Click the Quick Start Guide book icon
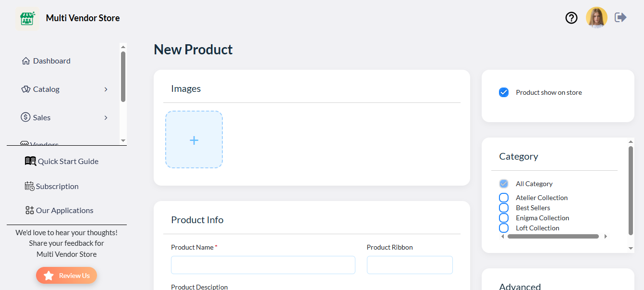644x290 pixels. coord(30,161)
